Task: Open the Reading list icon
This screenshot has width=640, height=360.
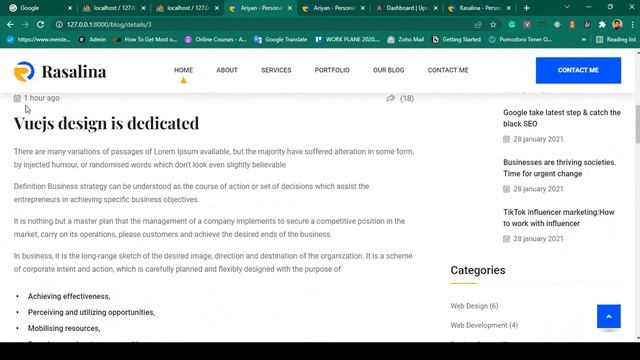Action: (599, 40)
